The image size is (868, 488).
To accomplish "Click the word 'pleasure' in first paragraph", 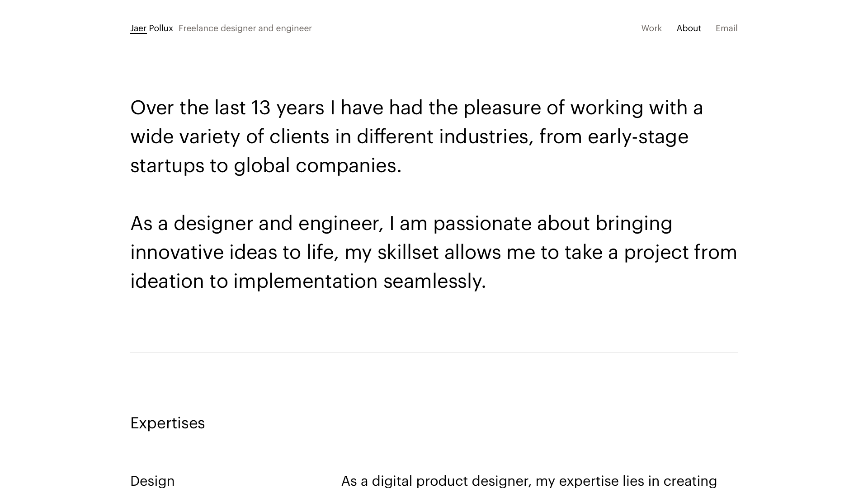I will point(502,108).
